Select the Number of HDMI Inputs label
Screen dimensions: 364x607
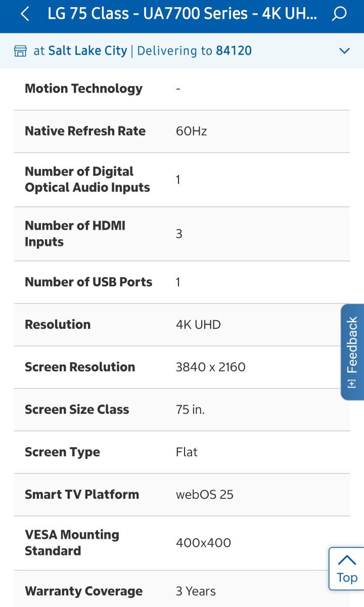pyautogui.click(x=75, y=234)
